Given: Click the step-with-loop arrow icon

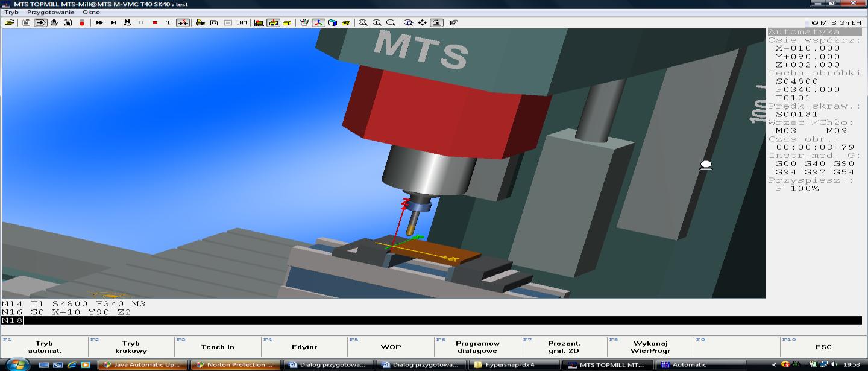Looking at the screenshot, I should 127,22.
